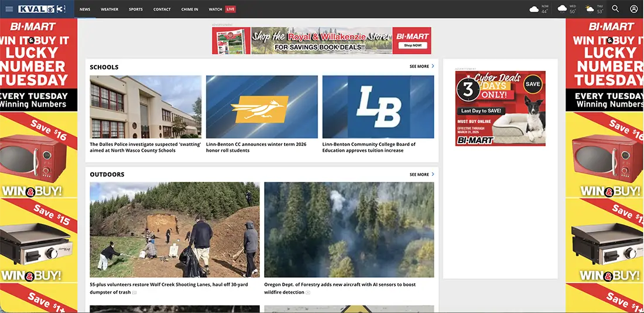The width and height of the screenshot is (644, 313).
Task: Click SAVE badge in Cyber Deals ad
Action: [x=533, y=84]
